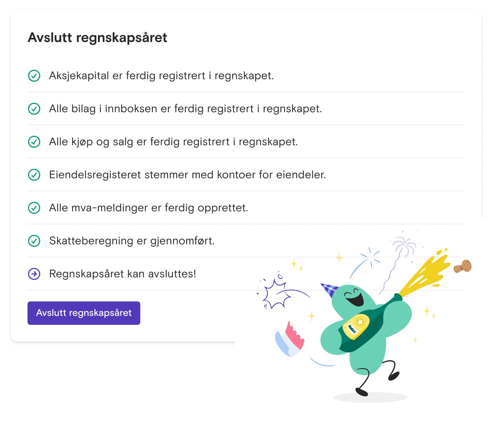Select the Avslutt regnskapsåret heading
This screenshot has height=426, width=504.
tap(97, 38)
